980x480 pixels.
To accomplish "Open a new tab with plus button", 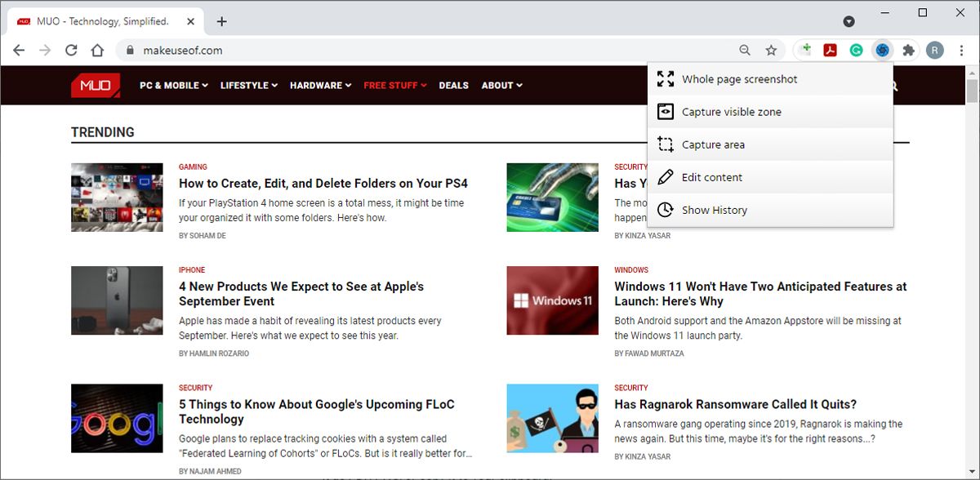I will [x=221, y=21].
